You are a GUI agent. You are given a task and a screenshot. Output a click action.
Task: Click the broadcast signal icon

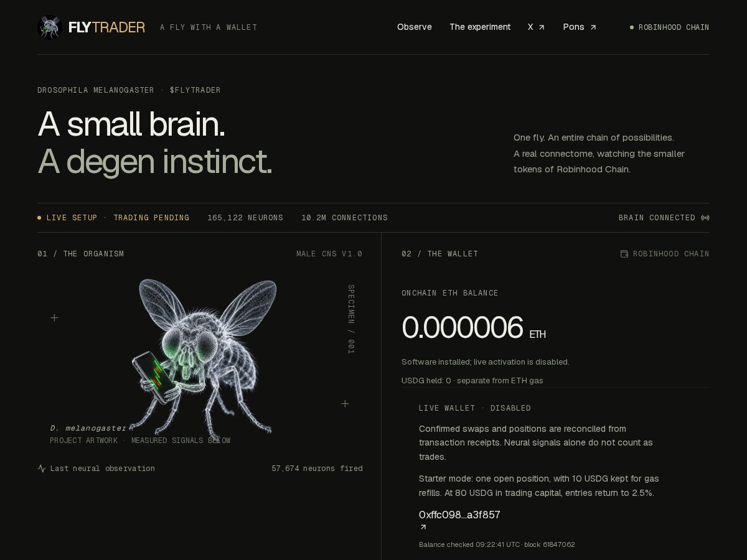(x=705, y=218)
